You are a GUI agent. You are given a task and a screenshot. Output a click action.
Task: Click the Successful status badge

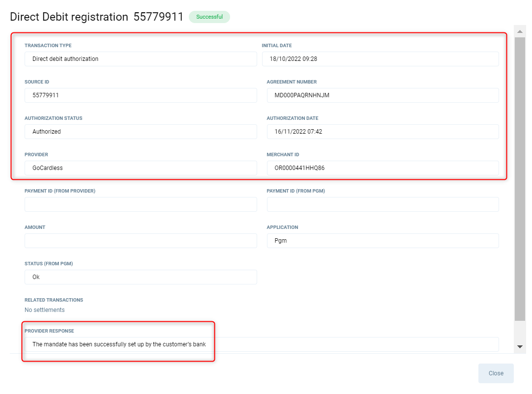pos(209,17)
